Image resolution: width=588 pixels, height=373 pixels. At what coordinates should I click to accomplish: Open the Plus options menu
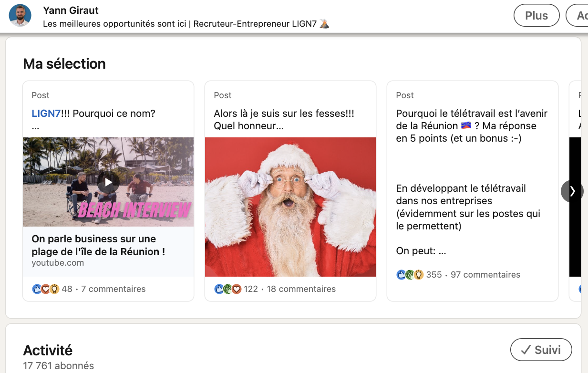click(x=536, y=15)
